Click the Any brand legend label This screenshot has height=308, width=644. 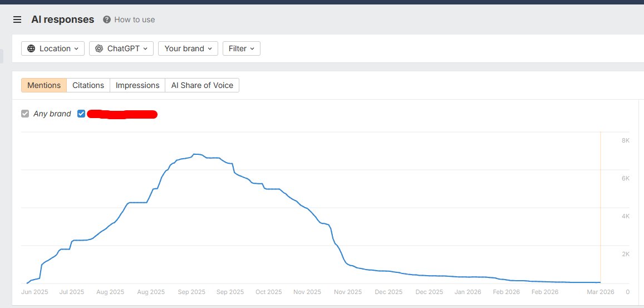52,114
